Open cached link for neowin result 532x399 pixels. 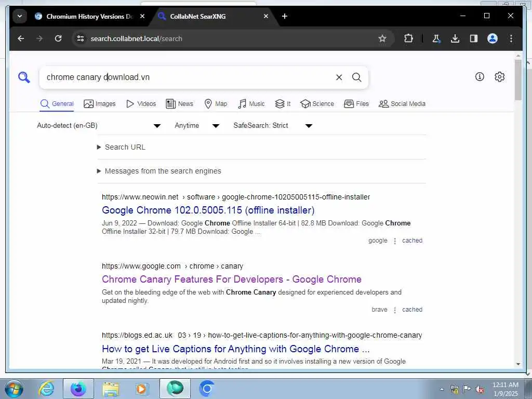(412, 241)
